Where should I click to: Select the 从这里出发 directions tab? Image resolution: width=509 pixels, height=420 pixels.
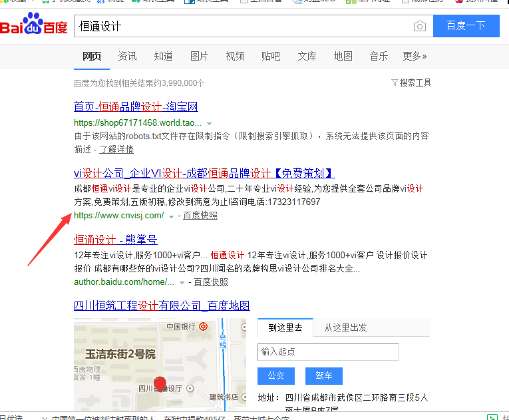tap(345, 327)
